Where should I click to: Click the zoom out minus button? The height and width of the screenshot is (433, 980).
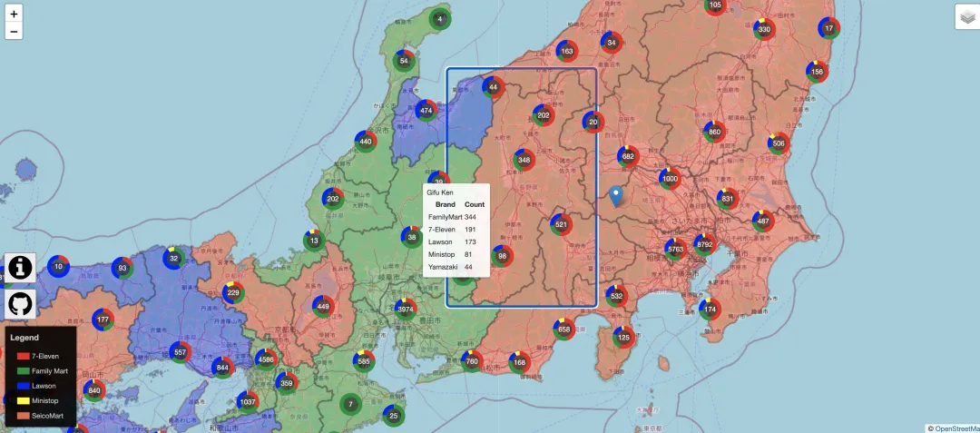(14, 32)
